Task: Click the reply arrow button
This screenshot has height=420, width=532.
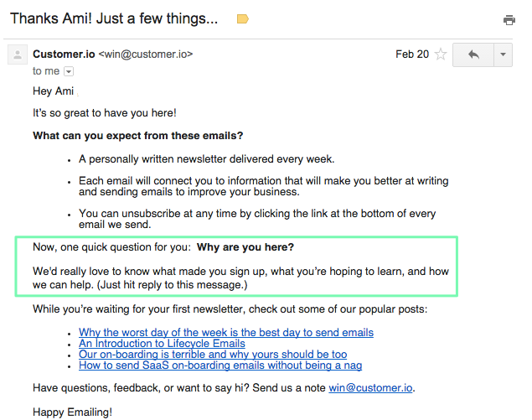Action: [473, 54]
